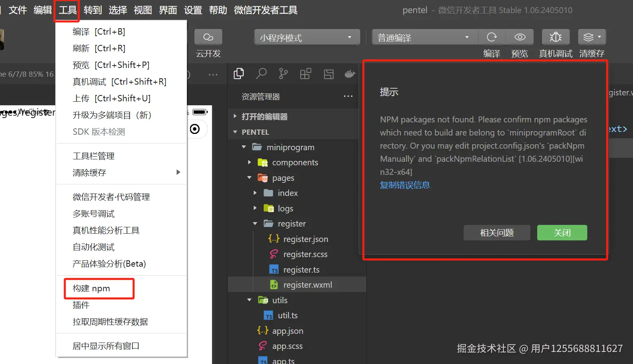Image resolution: width=633 pixels, height=364 pixels.
Task: Collapse the pages folder
Action: coord(249,178)
